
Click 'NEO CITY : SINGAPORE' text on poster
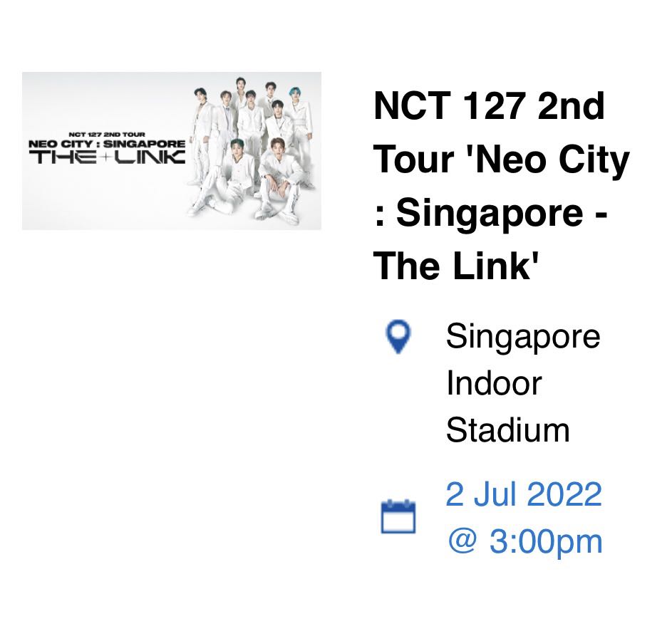click(107, 142)
